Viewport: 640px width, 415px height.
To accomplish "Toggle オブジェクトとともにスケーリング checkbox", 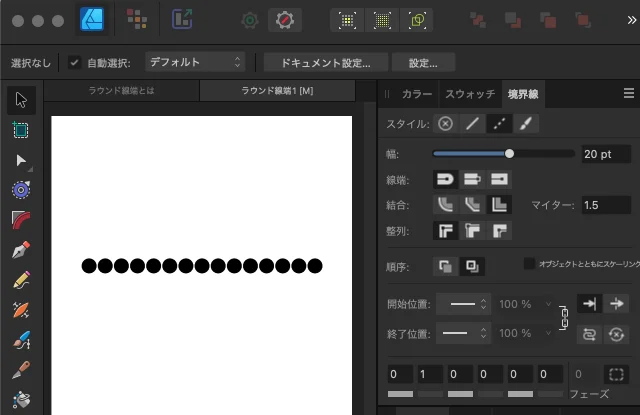I will point(530,264).
